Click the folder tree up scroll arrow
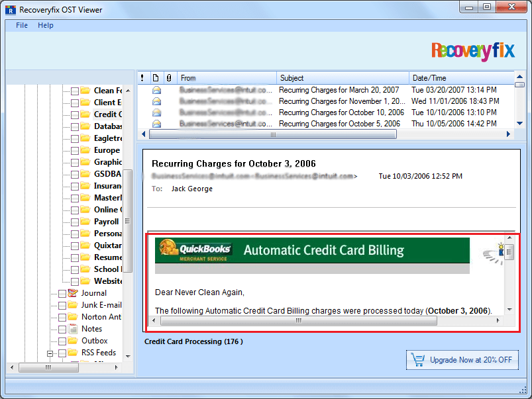532x399 pixels. (128, 91)
